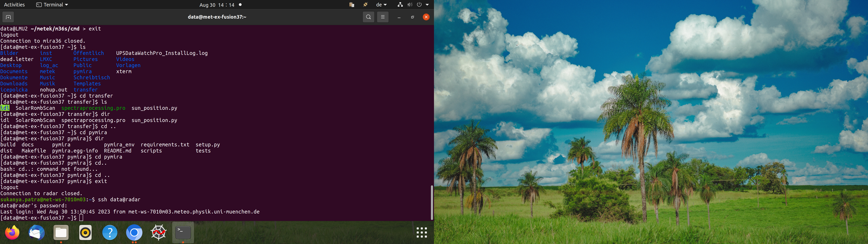
Task: Open Thunderbird mail from the dock
Action: pos(37,232)
